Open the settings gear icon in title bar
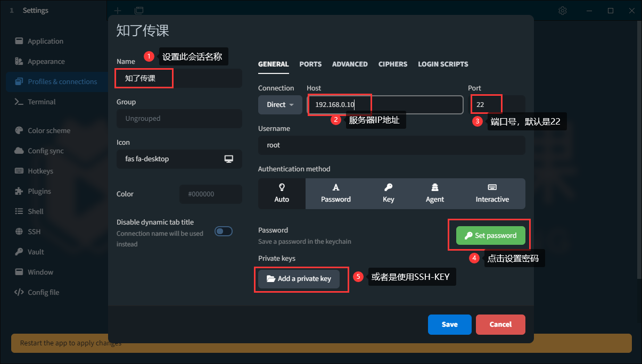Image resolution: width=642 pixels, height=364 pixels. (x=563, y=11)
